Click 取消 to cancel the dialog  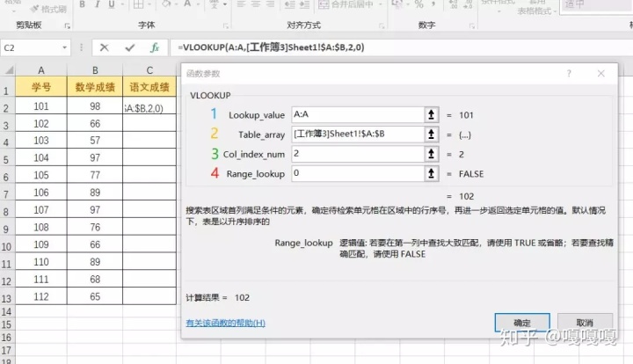(585, 323)
